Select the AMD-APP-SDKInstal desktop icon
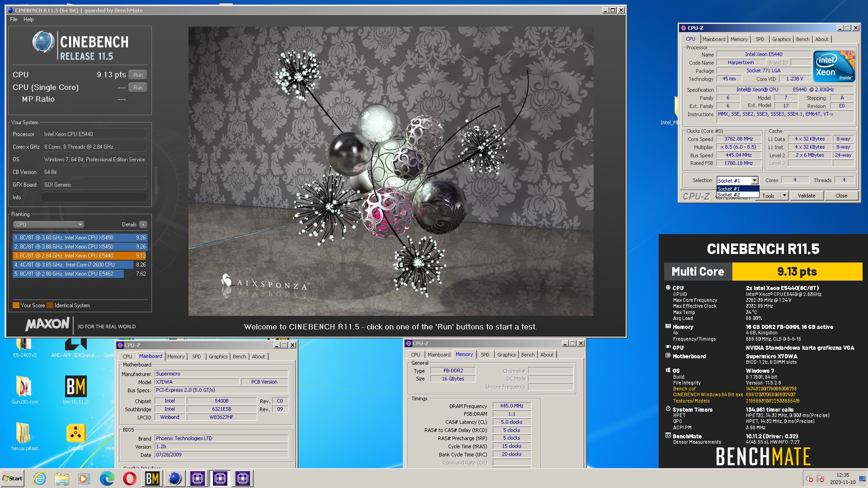Image resolution: width=868 pixels, height=488 pixels. tap(75, 347)
